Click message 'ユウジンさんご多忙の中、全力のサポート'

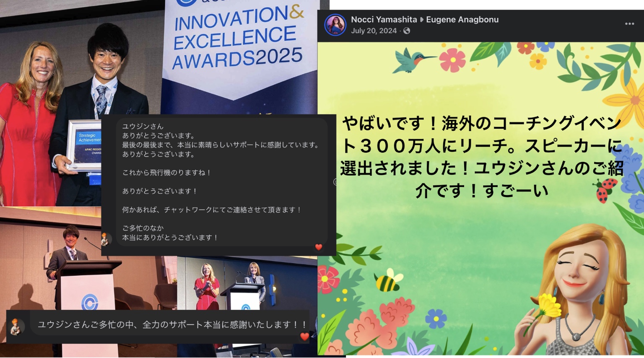173,324
